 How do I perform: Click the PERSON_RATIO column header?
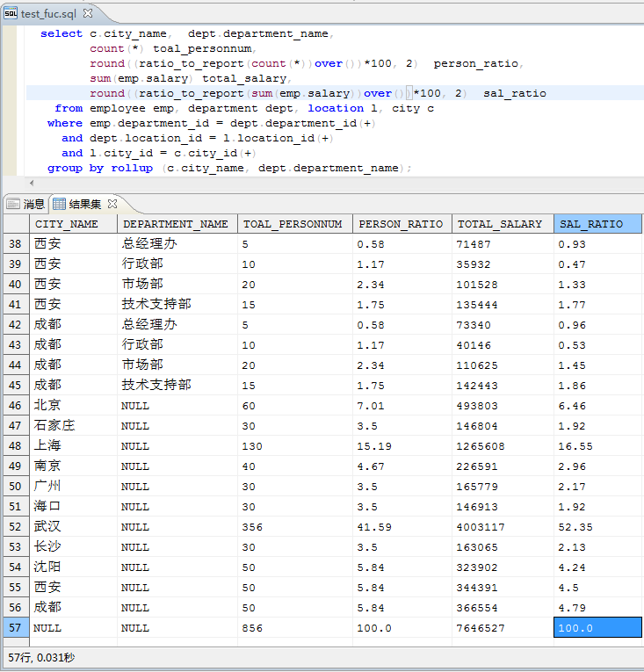pyautogui.click(x=402, y=224)
